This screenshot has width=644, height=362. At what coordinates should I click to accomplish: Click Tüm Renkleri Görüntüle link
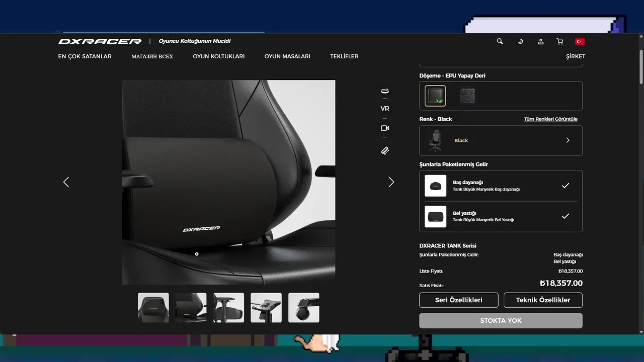coord(550,119)
